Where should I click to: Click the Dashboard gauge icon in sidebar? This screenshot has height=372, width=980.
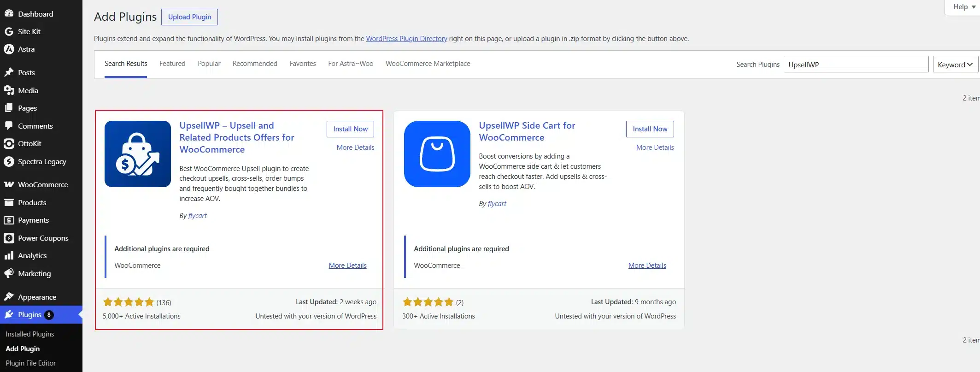pyautogui.click(x=9, y=14)
